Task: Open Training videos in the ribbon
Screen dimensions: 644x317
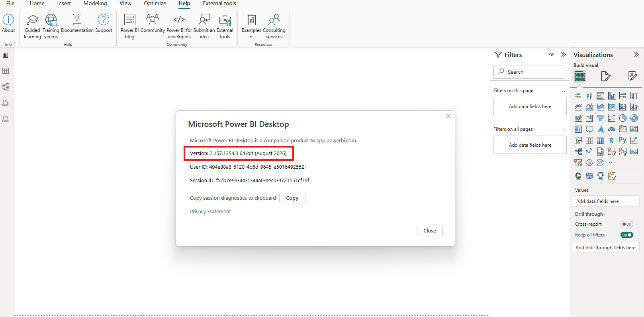Action: (51, 27)
